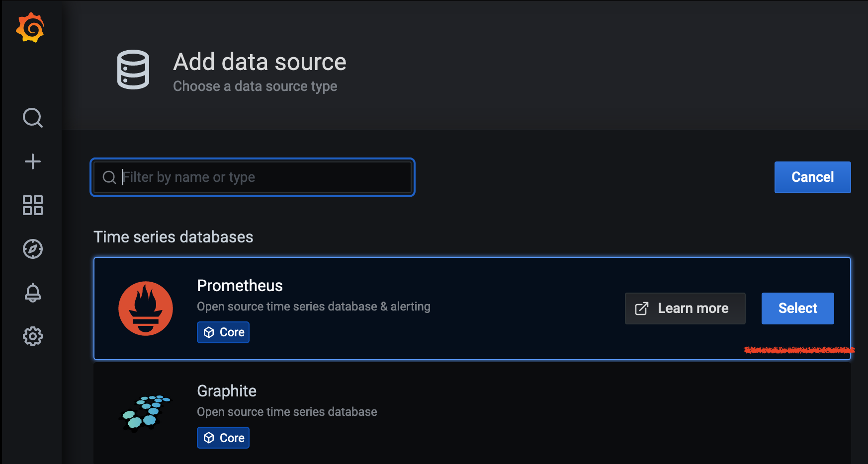The width and height of the screenshot is (868, 464).
Task: Click the Graphite description text
Action: [x=287, y=412]
